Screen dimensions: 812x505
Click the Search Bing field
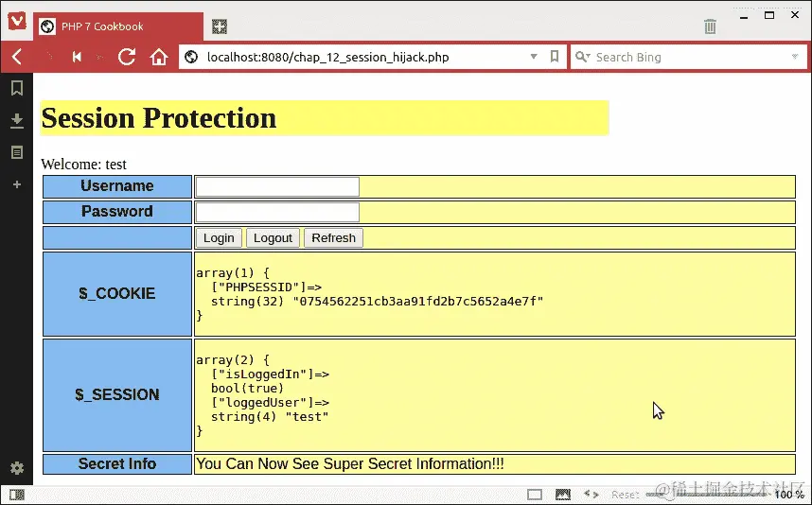click(x=689, y=57)
